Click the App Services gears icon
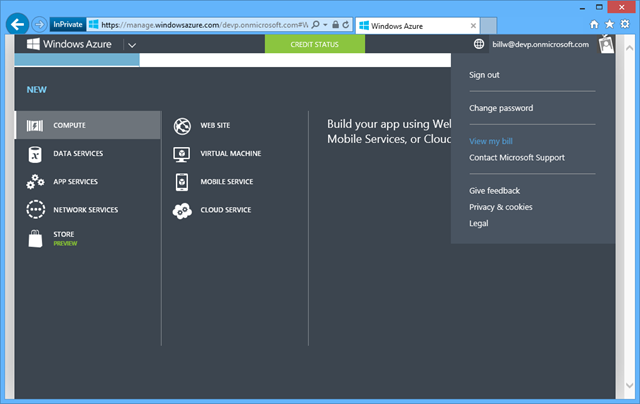Image resolution: width=640 pixels, height=404 pixels. tap(35, 182)
